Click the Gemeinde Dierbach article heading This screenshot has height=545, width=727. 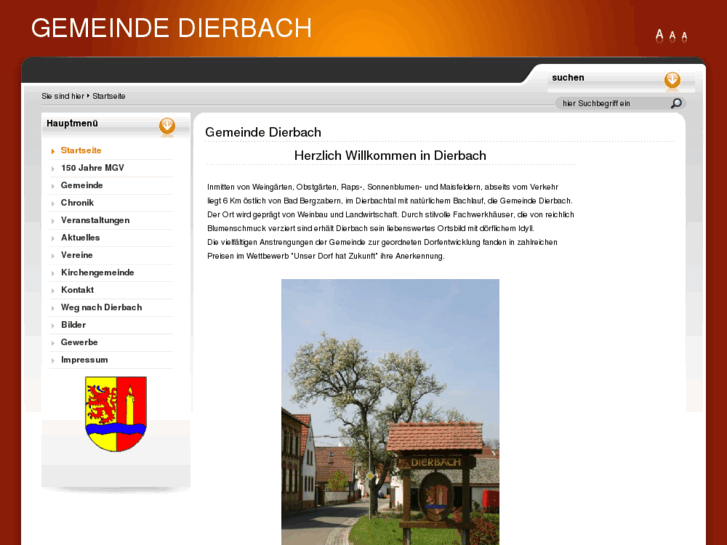263,132
